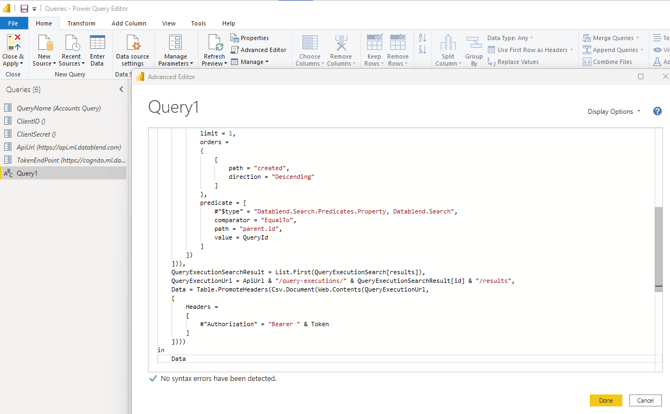
Task: Open the File menu
Action: 13,23
